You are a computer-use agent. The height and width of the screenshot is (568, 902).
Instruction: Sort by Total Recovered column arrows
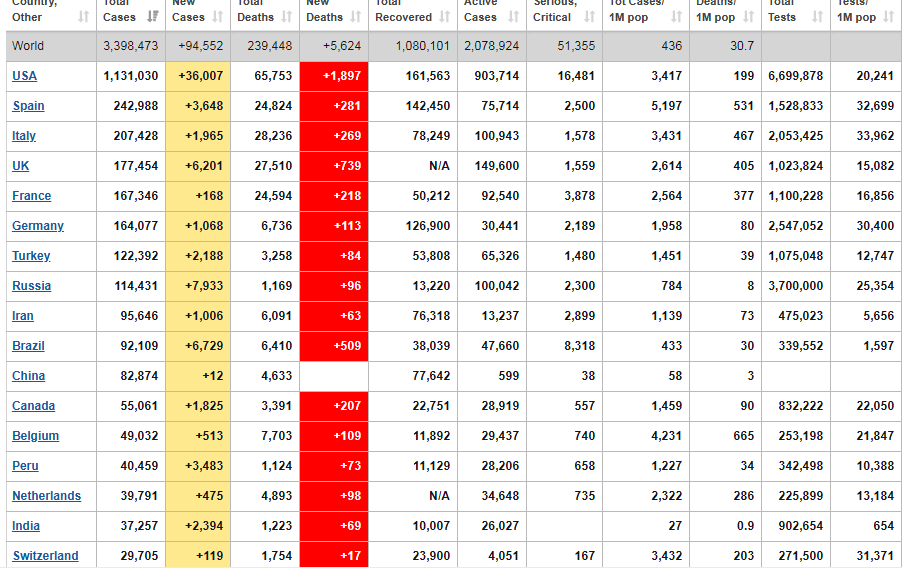(445, 17)
